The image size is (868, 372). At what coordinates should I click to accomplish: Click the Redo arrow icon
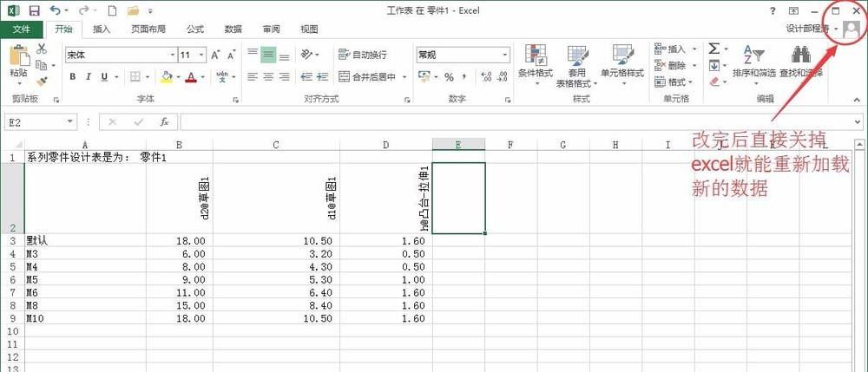(83, 10)
